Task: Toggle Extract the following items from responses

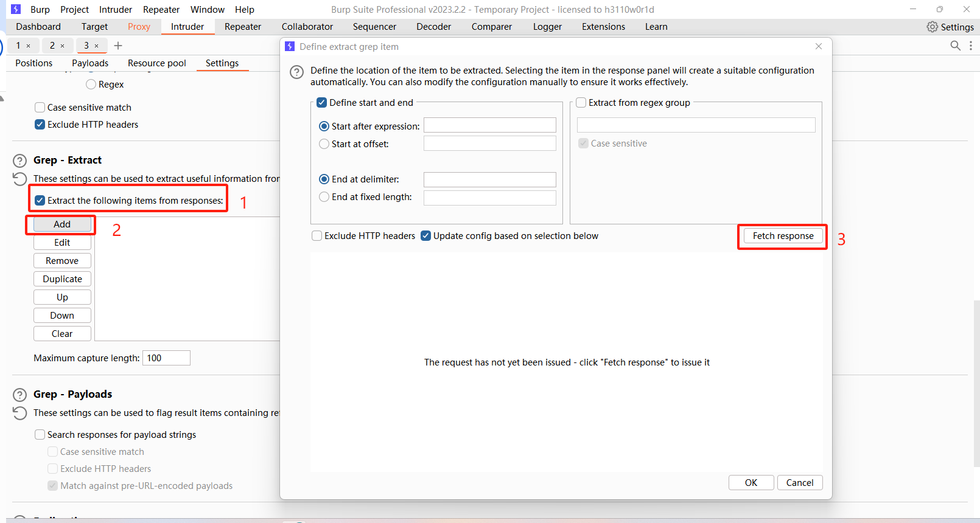Action: (40, 201)
